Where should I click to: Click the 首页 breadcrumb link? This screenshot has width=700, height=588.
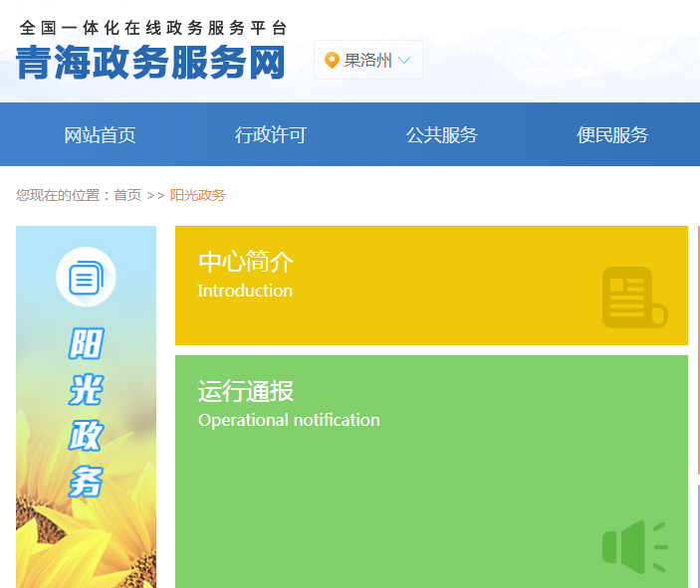127,195
